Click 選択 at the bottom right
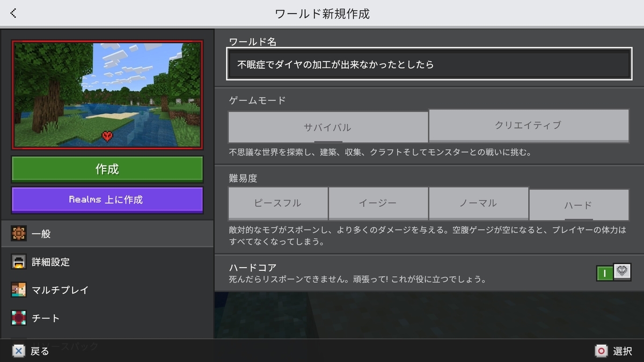644x362 pixels. [x=623, y=351]
